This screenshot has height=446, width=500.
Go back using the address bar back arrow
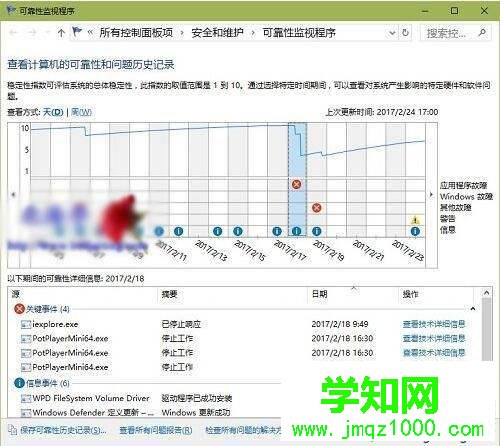(x=13, y=32)
